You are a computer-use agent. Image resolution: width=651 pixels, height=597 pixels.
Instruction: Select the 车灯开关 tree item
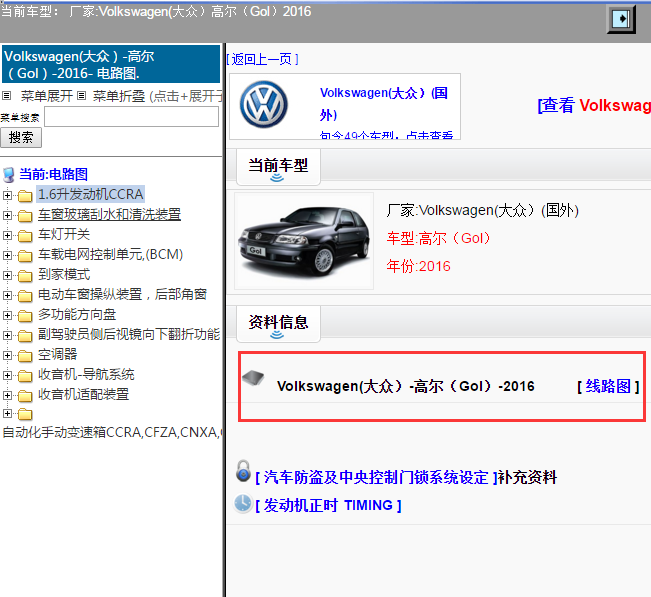(64, 235)
